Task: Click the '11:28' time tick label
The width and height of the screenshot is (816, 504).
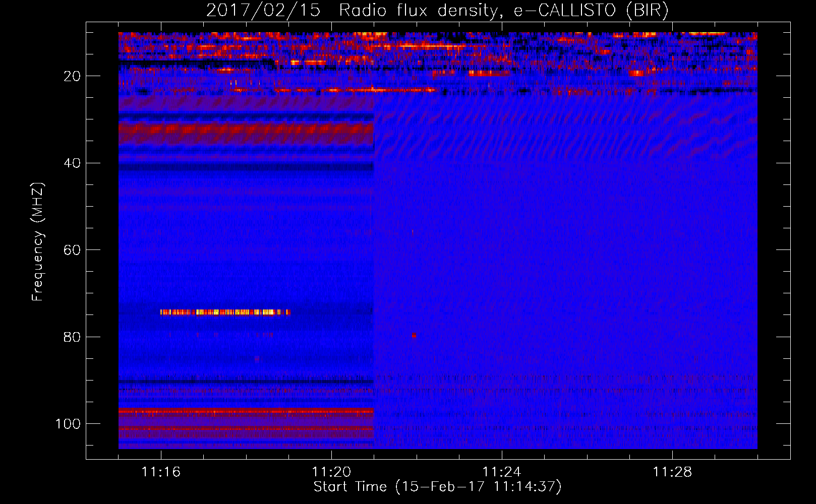Action: pos(672,472)
